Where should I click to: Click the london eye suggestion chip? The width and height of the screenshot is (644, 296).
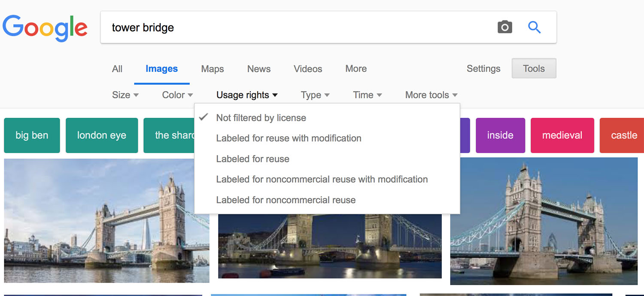click(102, 135)
